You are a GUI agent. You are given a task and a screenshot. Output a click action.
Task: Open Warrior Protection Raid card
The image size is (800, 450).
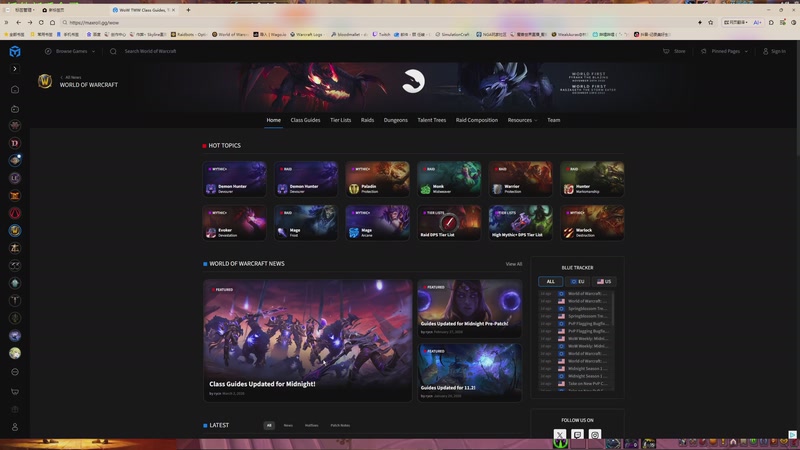(520, 179)
